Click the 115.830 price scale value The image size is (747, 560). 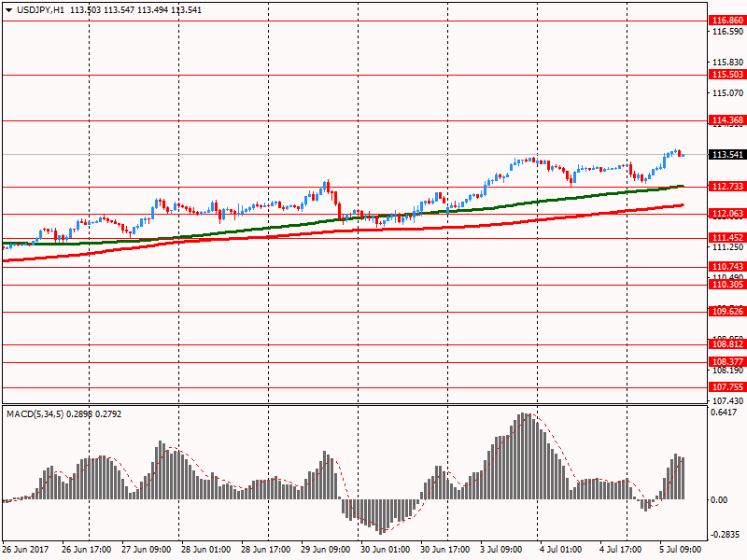(x=727, y=63)
